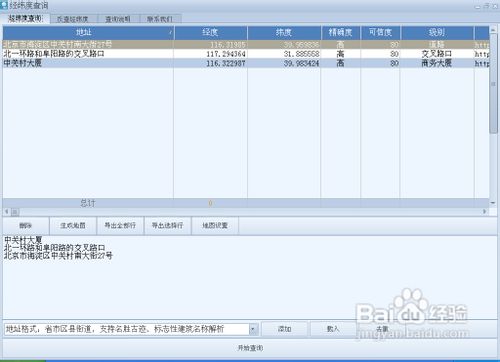Select the 中关村大厦 table row
This screenshot has height=362, width=500.
click(246, 63)
